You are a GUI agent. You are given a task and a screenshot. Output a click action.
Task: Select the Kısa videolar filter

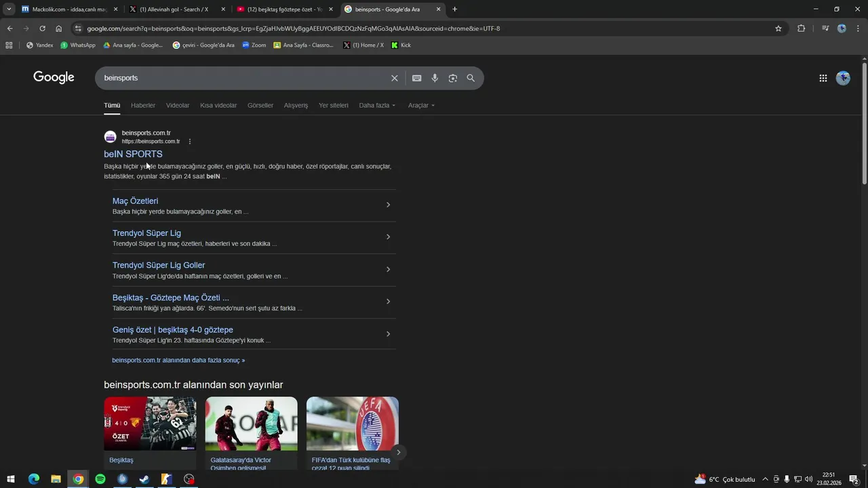coord(218,105)
